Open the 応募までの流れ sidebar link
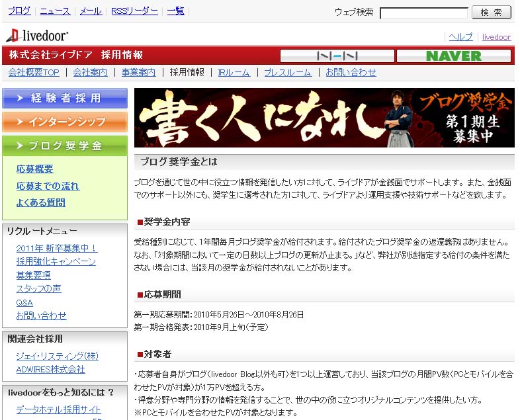This screenshot has height=420, width=520. pyautogui.click(x=48, y=186)
